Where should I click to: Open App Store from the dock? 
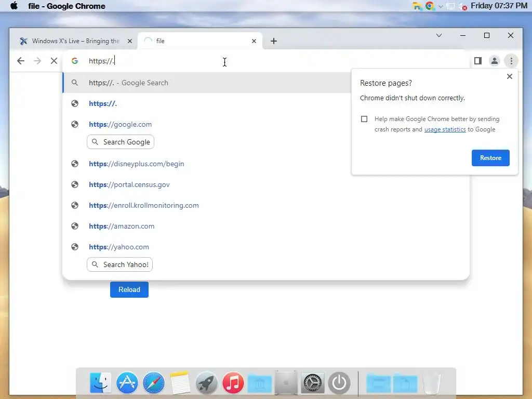[127, 383]
